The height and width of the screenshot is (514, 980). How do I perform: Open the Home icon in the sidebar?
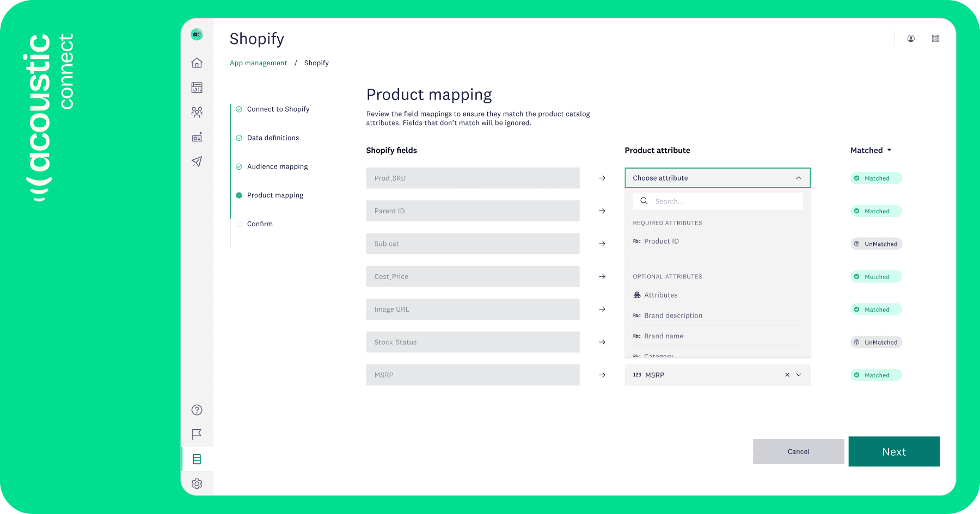197,63
